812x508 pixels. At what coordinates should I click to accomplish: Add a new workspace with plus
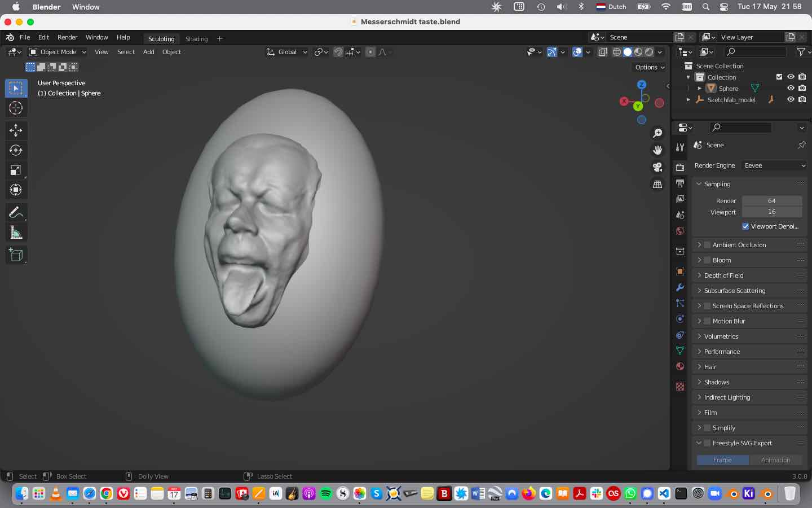click(219, 38)
